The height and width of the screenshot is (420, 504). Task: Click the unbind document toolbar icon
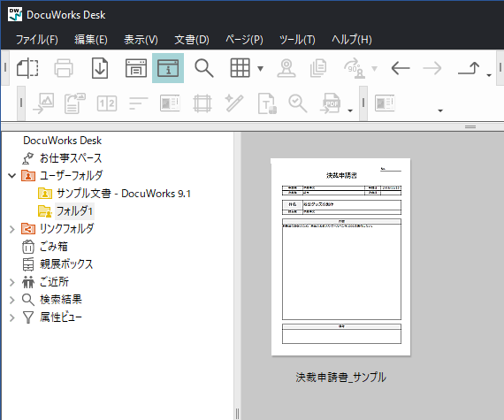click(x=27, y=68)
